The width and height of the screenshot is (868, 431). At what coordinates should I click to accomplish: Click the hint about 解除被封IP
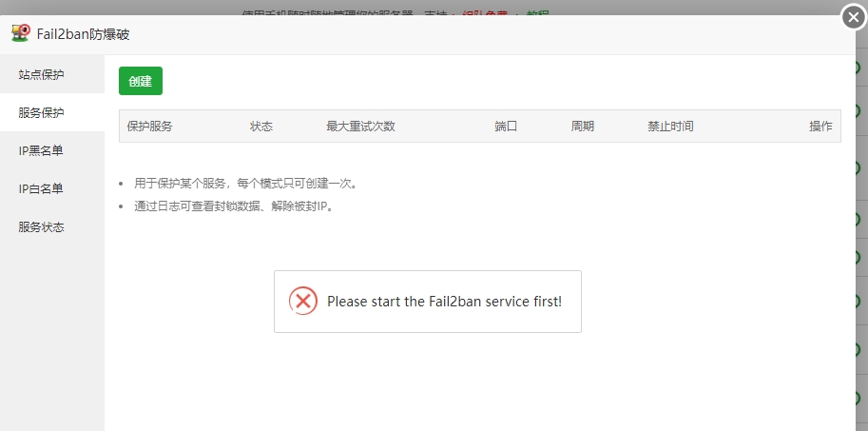coord(234,206)
